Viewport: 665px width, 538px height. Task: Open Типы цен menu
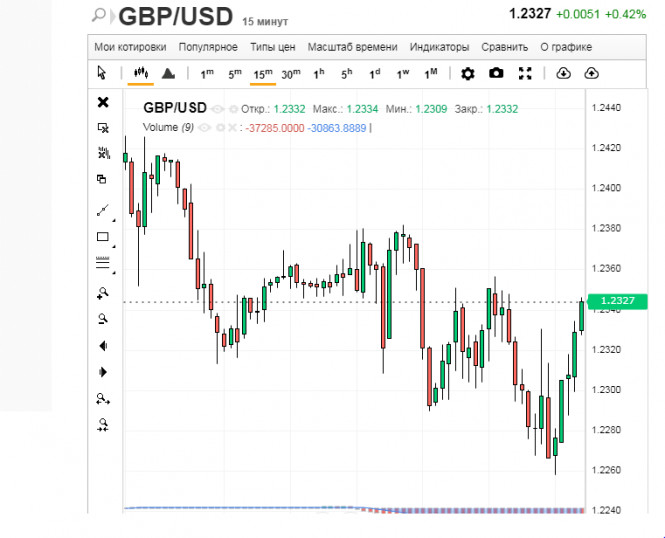273,47
